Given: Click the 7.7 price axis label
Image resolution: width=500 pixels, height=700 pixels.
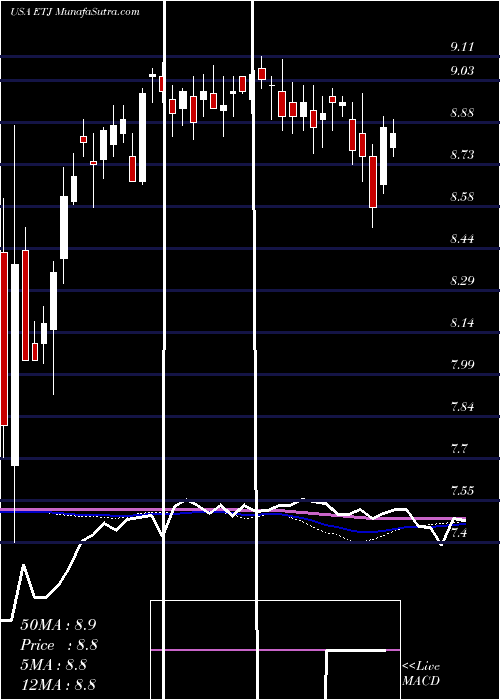Looking at the screenshot, I should (x=459, y=448).
